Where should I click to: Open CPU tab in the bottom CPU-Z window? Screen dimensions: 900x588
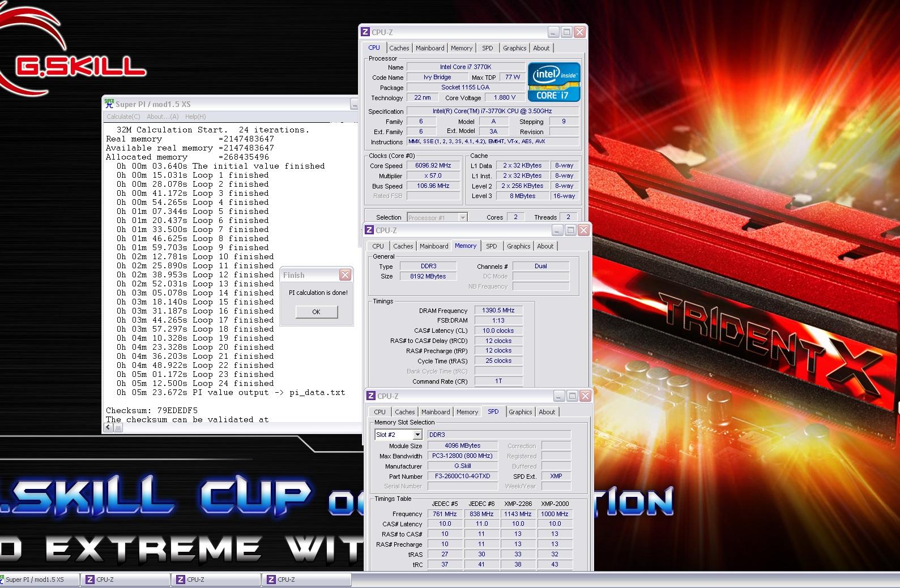(x=379, y=412)
